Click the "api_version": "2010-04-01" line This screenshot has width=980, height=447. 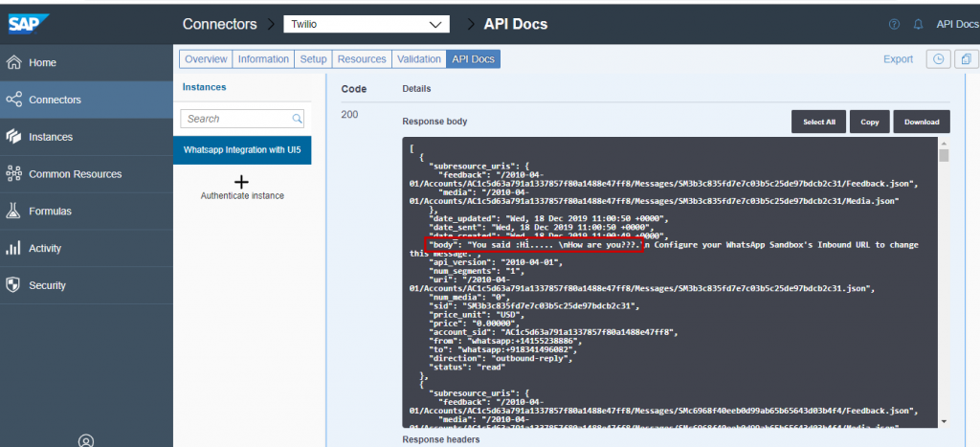click(495, 262)
